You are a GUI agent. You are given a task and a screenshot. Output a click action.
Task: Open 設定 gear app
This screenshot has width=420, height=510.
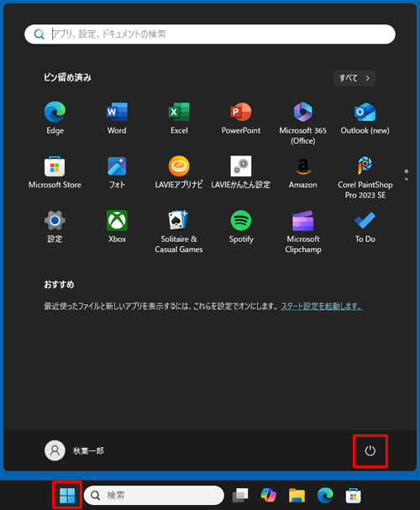(x=55, y=227)
